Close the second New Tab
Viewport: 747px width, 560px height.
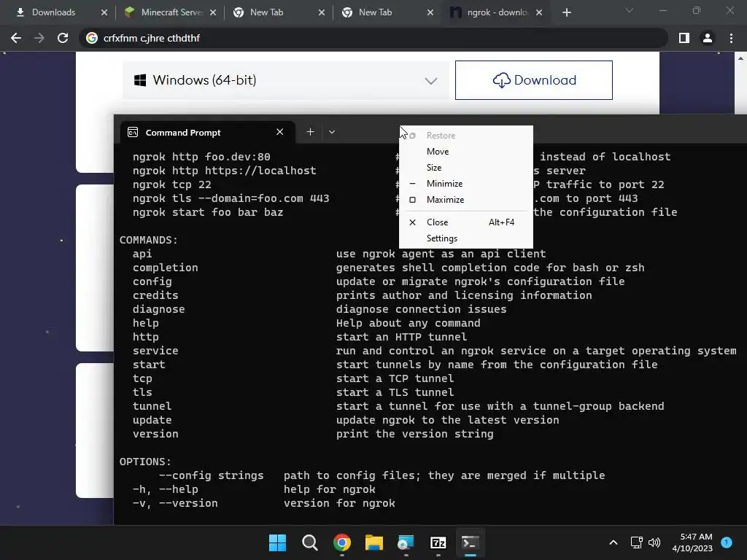tap(430, 12)
